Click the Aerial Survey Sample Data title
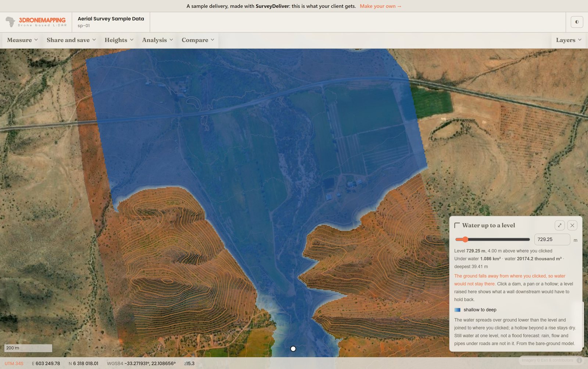 111,19
